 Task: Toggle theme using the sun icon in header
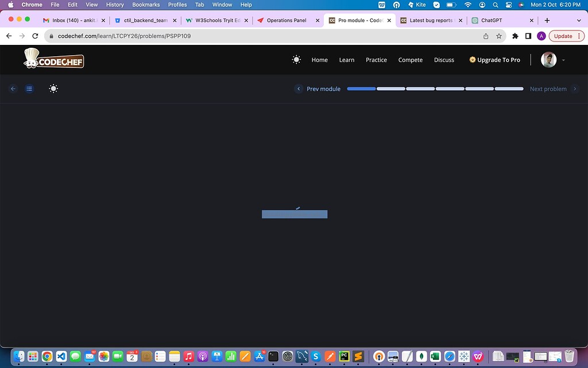pos(296,59)
